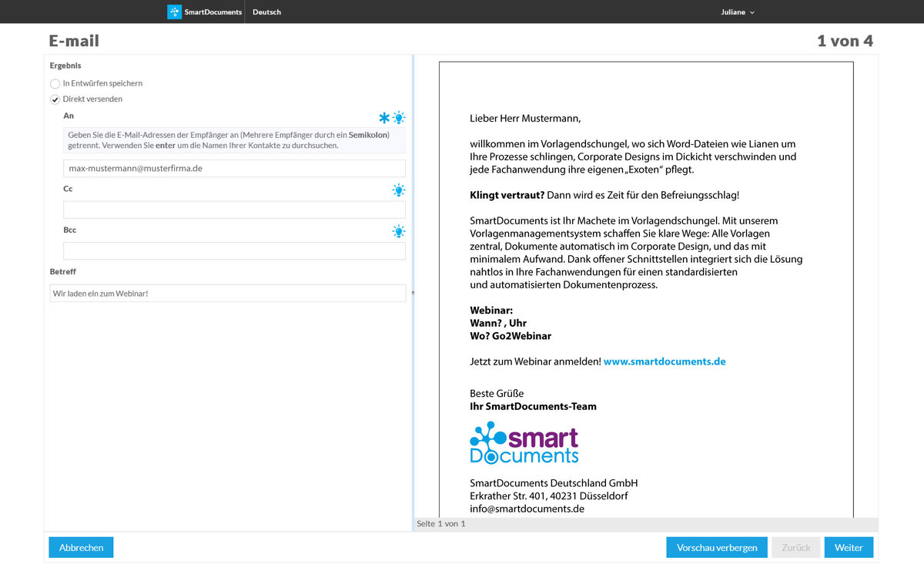Focus the Cc input field
This screenshot has height=578, width=924.
pyautogui.click(x=234, y=210)
